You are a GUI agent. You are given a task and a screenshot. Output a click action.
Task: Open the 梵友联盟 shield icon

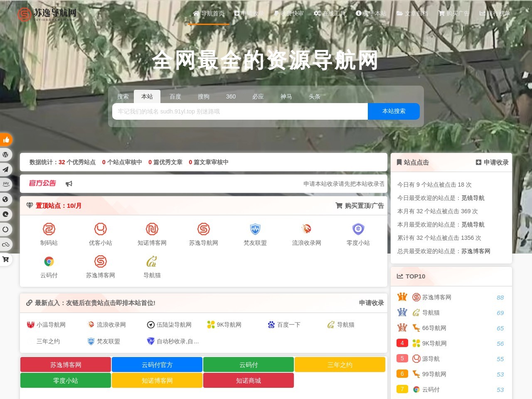(x=255, y=229)
